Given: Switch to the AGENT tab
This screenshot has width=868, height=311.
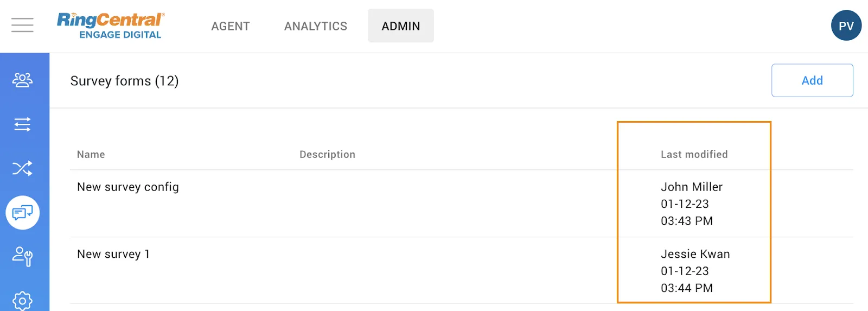Looking at the screenshot, I should (231, 26).
